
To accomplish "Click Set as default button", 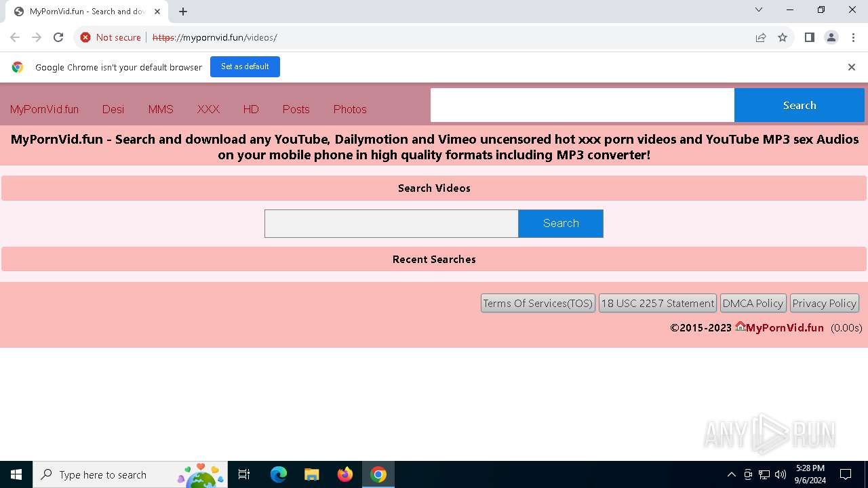I will pos(245,66).
